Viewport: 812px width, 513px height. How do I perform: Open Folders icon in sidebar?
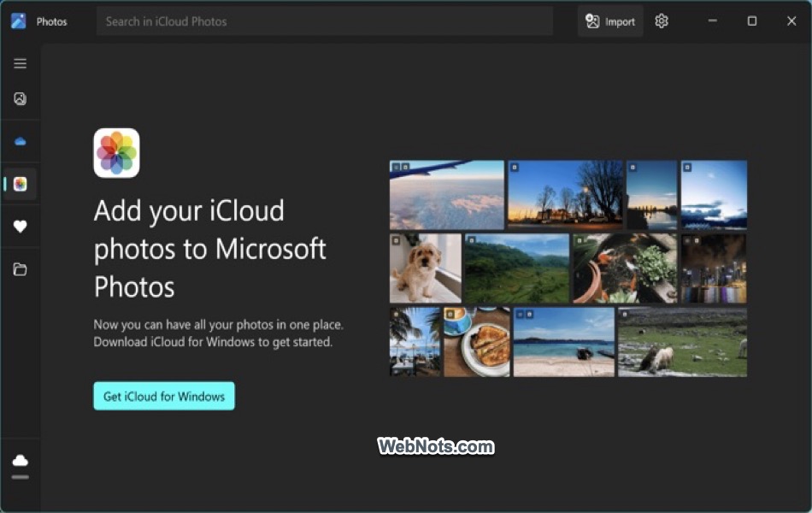pos(21,269)
